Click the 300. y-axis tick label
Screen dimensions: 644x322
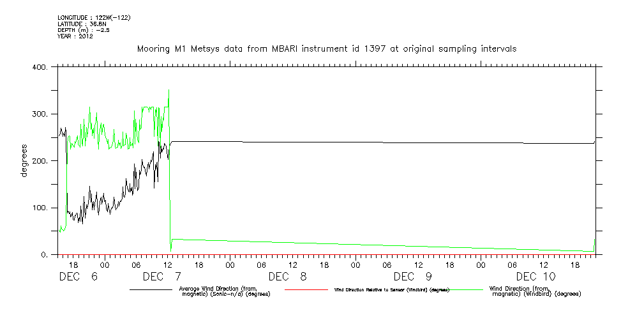click(x=40, y=114)
